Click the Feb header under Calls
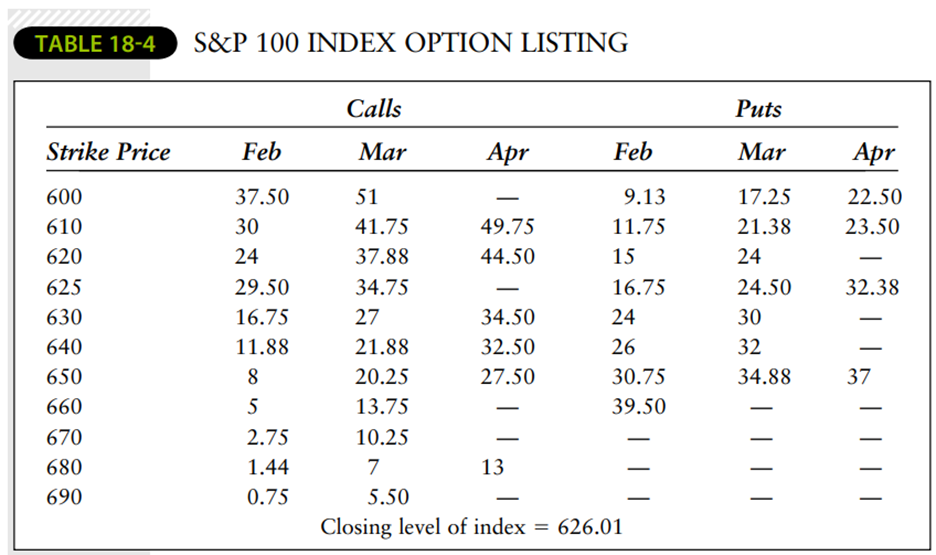The width and height of the screenshot is (936, 555). (261, 152)
